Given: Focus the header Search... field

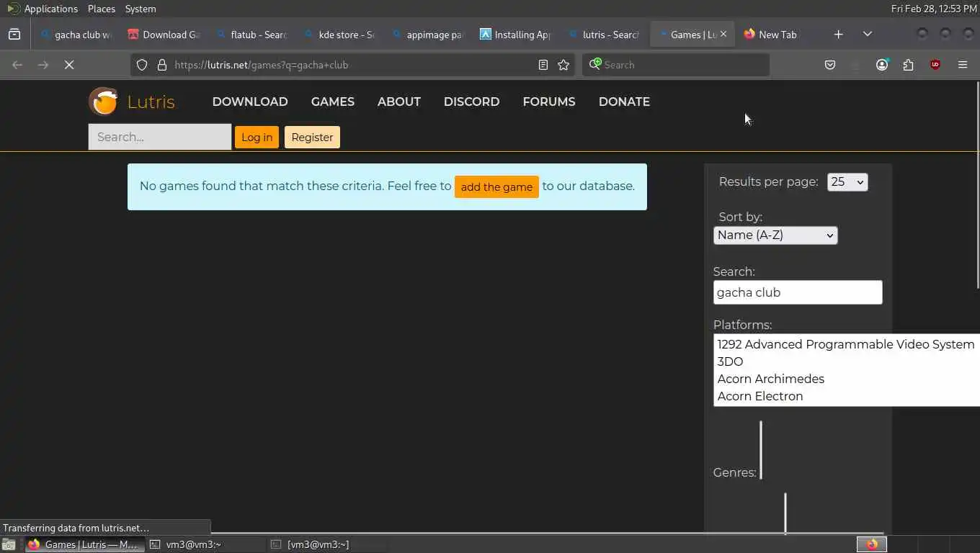Looking at the screenshot, I should (x=160, y=137).
